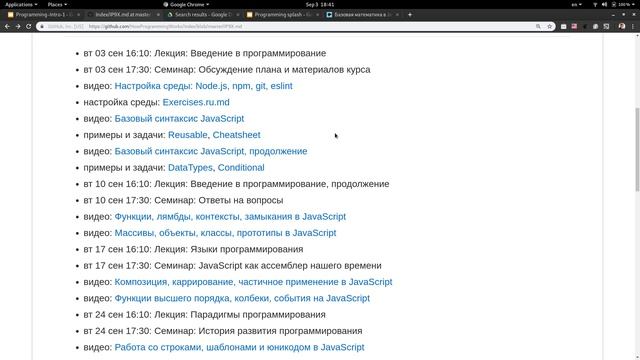Open the Google Chrome app menu
This screenshot has width=640, height=360.
point(187,4)
